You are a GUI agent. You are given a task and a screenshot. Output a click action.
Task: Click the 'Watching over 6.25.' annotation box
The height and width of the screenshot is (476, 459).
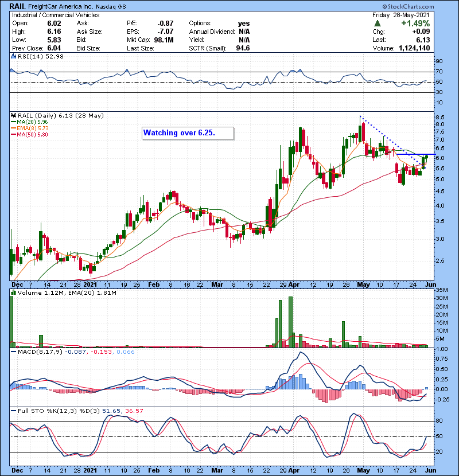coord(188,133)
